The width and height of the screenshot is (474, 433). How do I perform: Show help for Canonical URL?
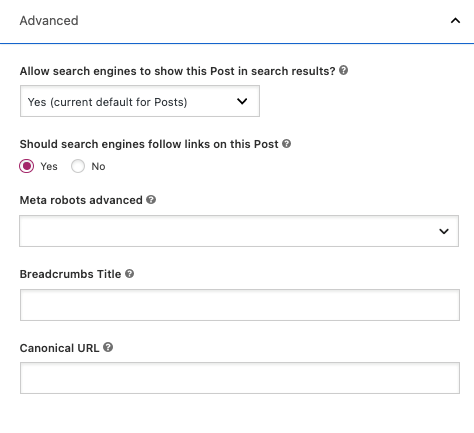[x=108, y=347]
